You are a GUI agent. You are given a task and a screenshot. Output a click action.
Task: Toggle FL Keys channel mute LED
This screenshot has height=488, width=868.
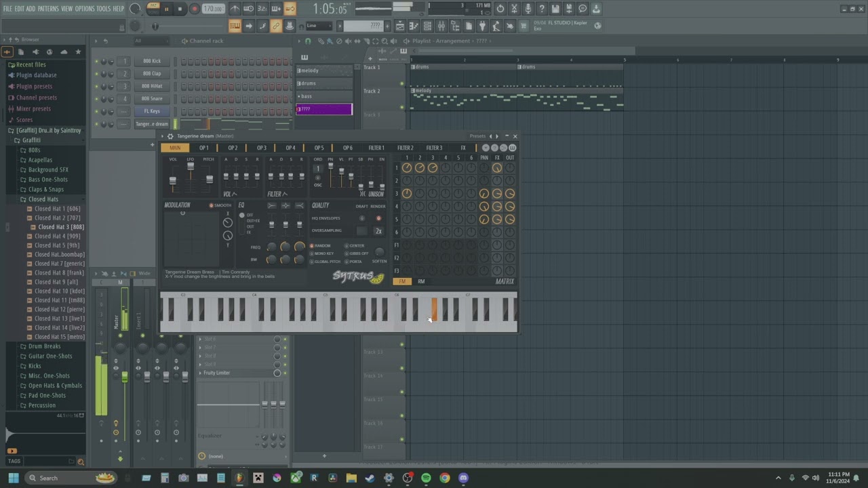point(96,111)
